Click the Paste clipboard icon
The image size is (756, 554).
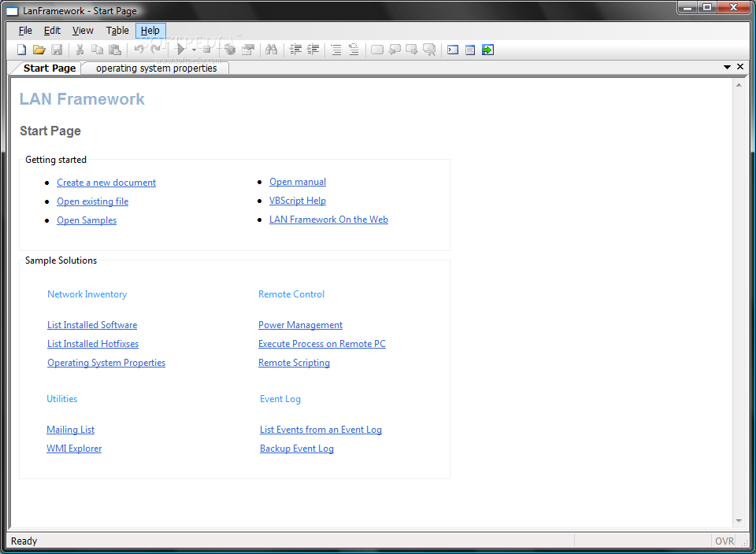click(115, 50)
